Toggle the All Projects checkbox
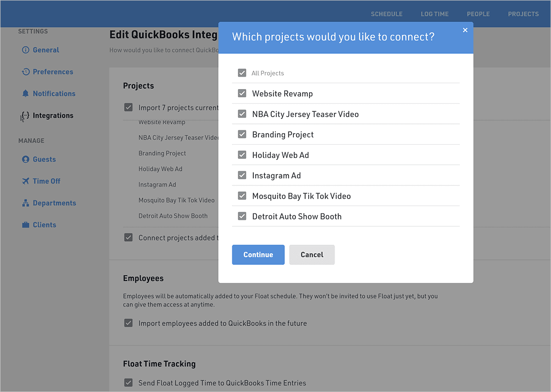 click(x=242, y=73)
